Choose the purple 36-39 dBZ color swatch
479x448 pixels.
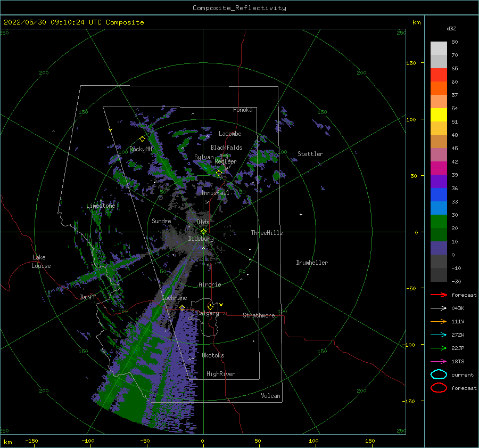pyautogui.click(x=439, y=181)
